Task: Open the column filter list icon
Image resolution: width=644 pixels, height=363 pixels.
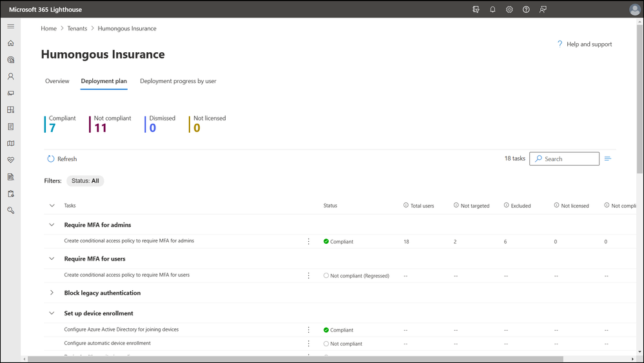Action: [608, 159]
